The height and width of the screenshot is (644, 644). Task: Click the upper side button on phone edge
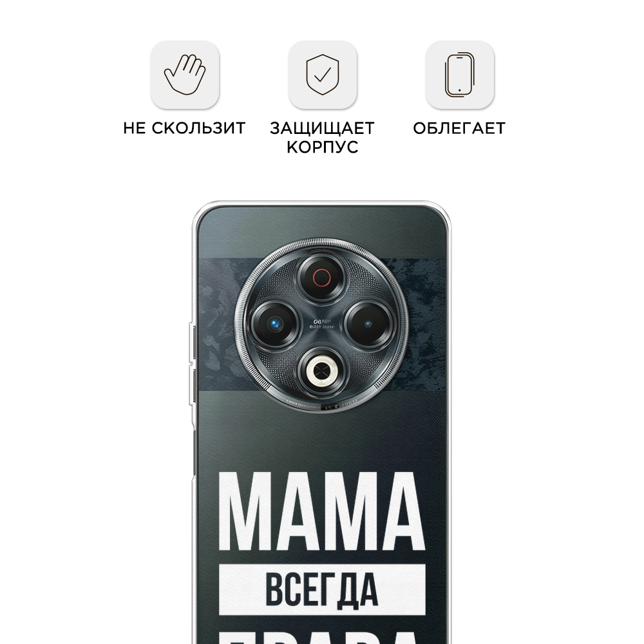click(x=192, y=343)
